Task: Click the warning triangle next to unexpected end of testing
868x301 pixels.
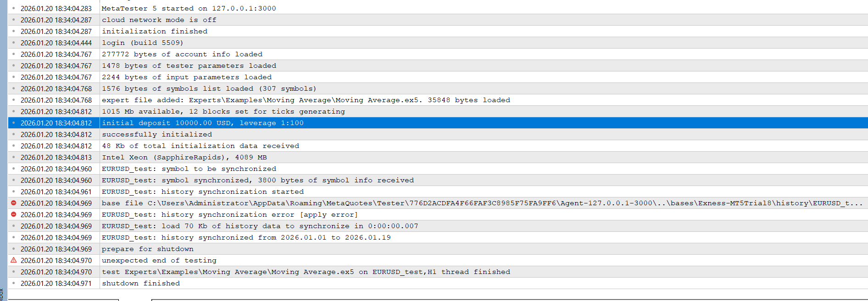Action: 14,260
